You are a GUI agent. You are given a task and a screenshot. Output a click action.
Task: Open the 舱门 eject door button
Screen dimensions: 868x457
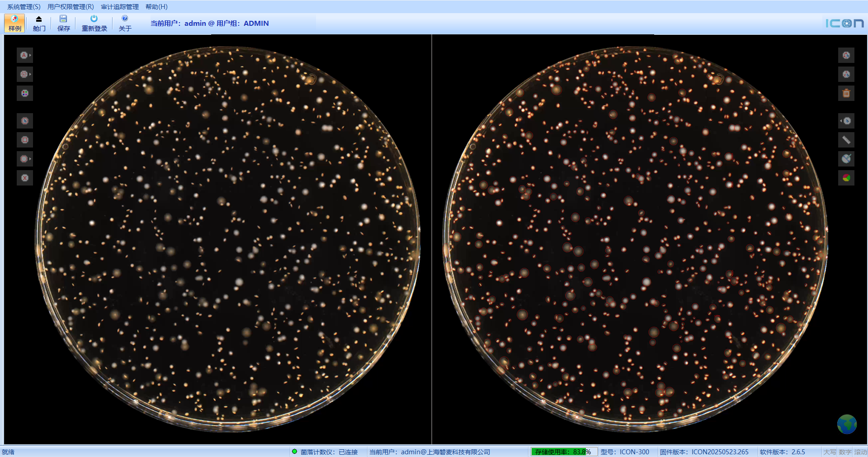[39, 23]
